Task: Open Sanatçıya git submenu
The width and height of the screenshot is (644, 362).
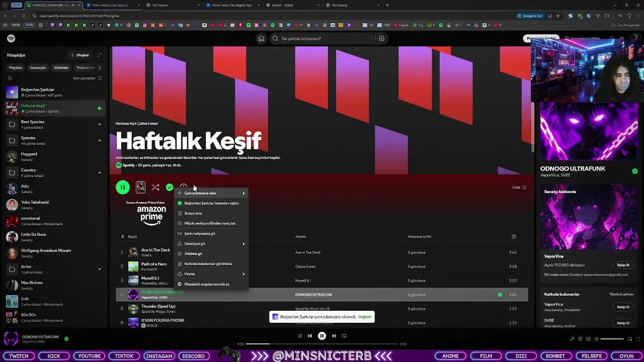Action: pos(211,244)
